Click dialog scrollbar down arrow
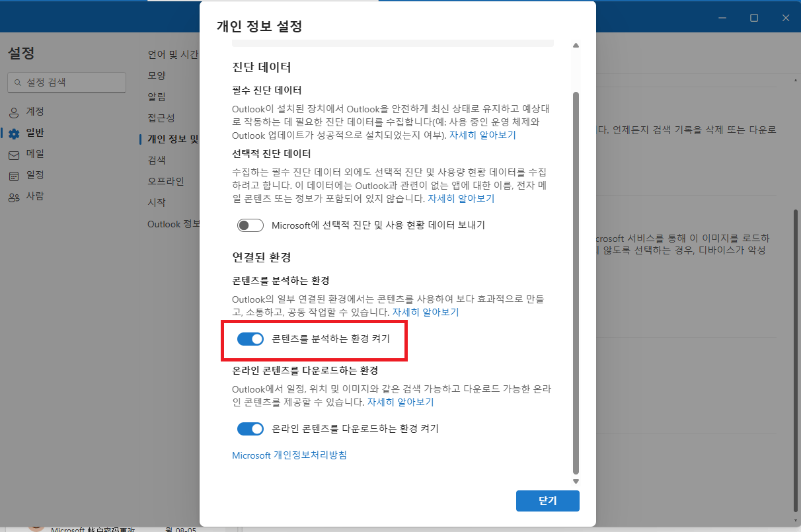The height and width of the screenshot is (532, 801). 576,482
